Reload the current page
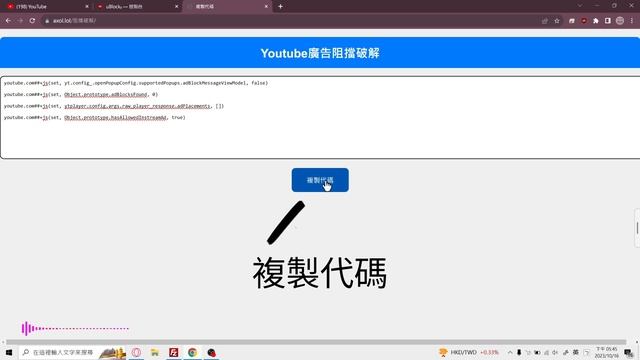The height and width of the screenshot is (360, 640). pyautogui.click(x=32, y=20)
